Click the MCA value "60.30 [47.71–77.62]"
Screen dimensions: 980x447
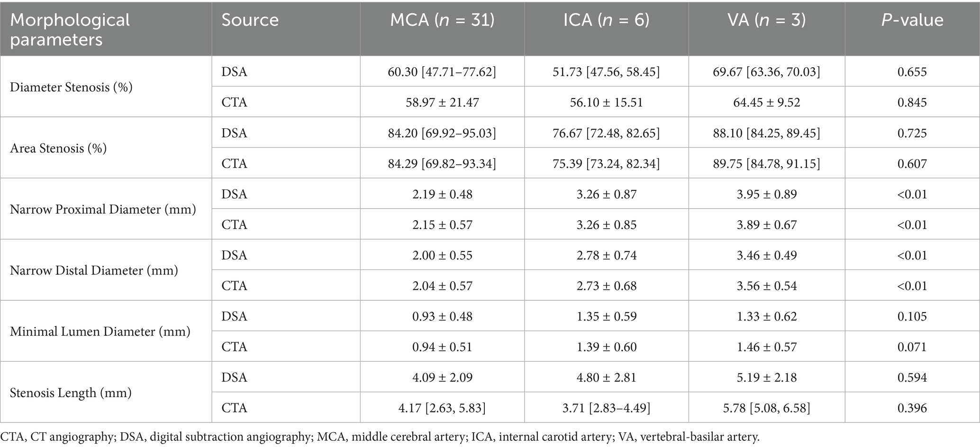pyautogui.click(x=442, y=72)
